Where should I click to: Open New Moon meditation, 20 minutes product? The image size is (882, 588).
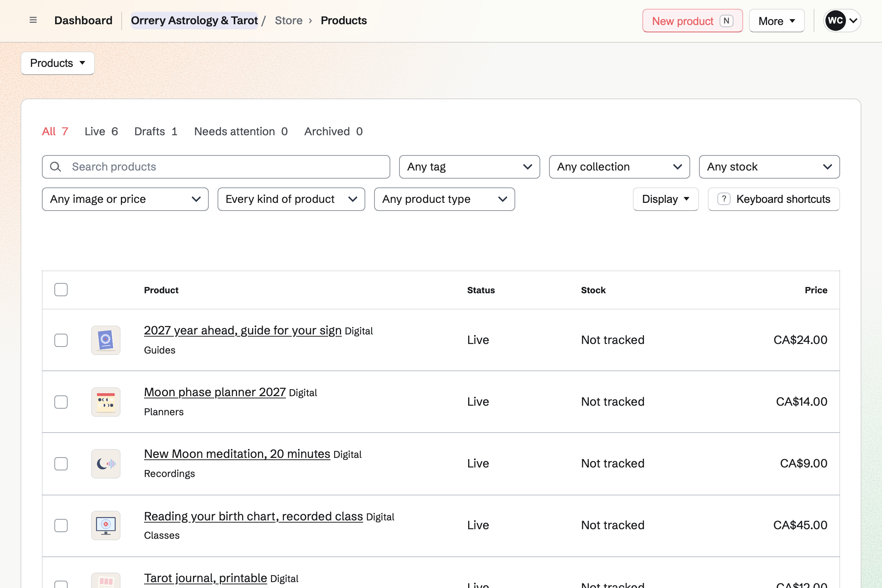[x=237, y=454]
